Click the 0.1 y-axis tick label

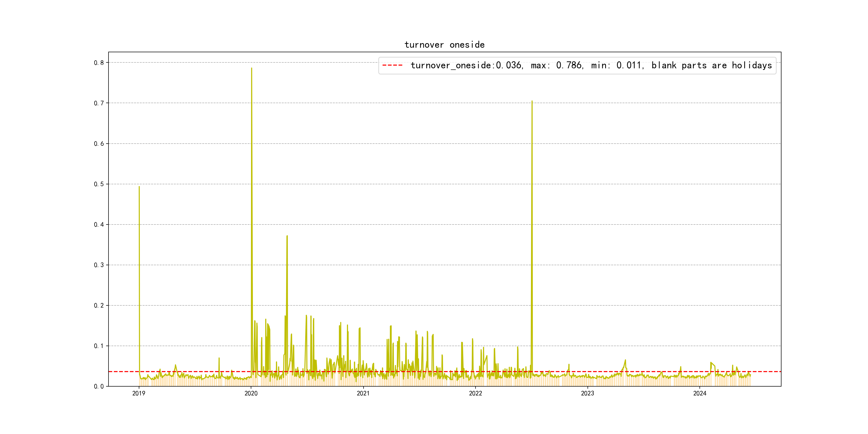99,346
